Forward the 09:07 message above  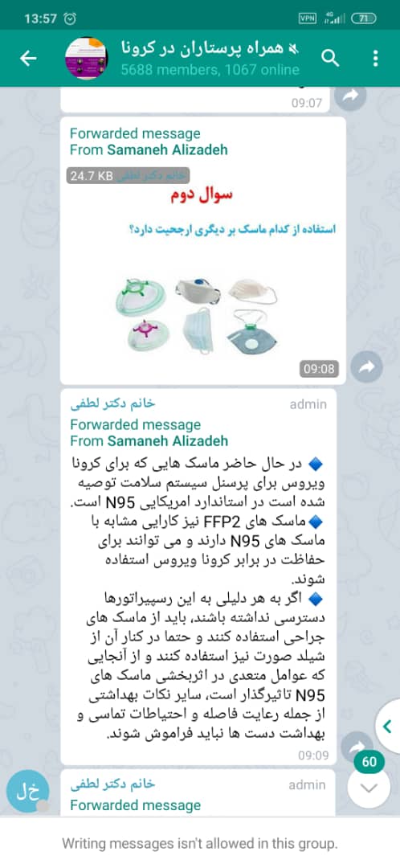[353, 97]
